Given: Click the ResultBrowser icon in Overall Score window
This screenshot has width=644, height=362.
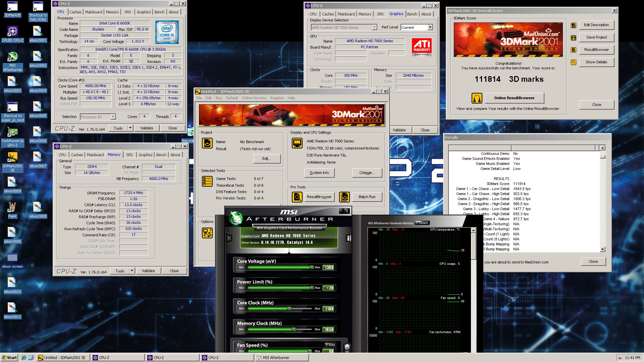Looking at the screenshot, I should click(574, 50).
